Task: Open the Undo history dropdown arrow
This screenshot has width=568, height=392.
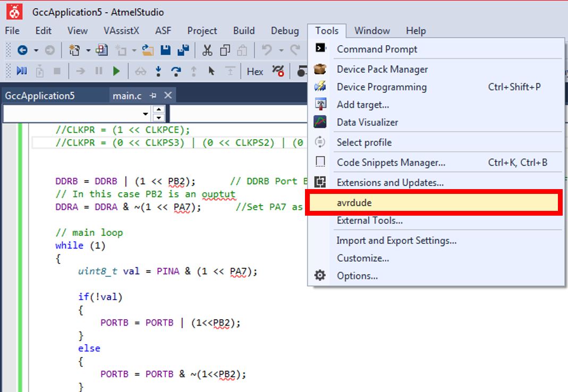Action: [281, 50]
